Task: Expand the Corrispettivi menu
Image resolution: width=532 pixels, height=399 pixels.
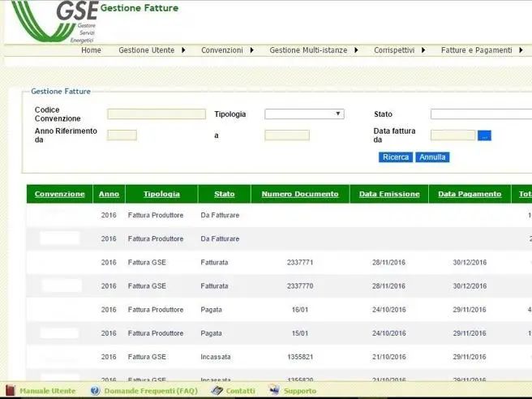Action: click(399, 50)
